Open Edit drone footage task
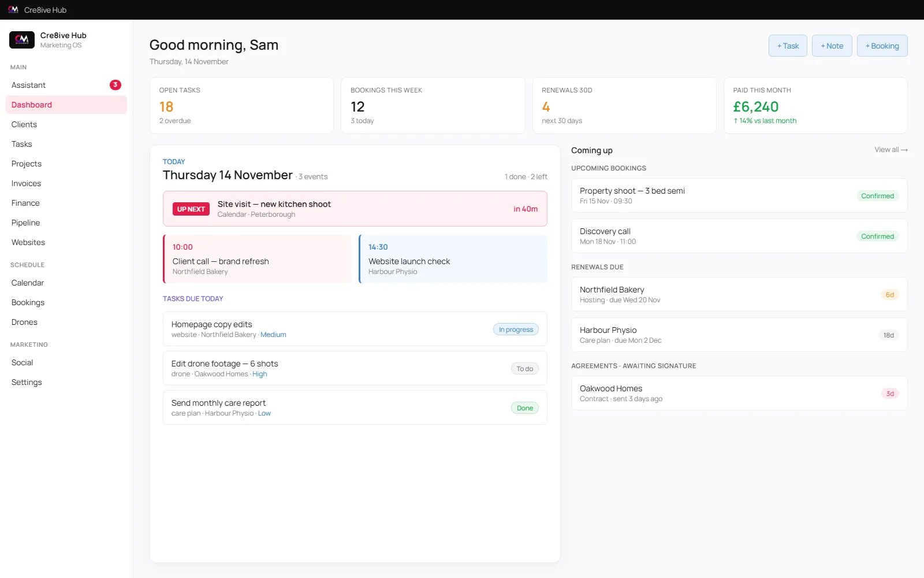This screenshot has height=578, width=924. pyautogui.click(x=355, y=368)
